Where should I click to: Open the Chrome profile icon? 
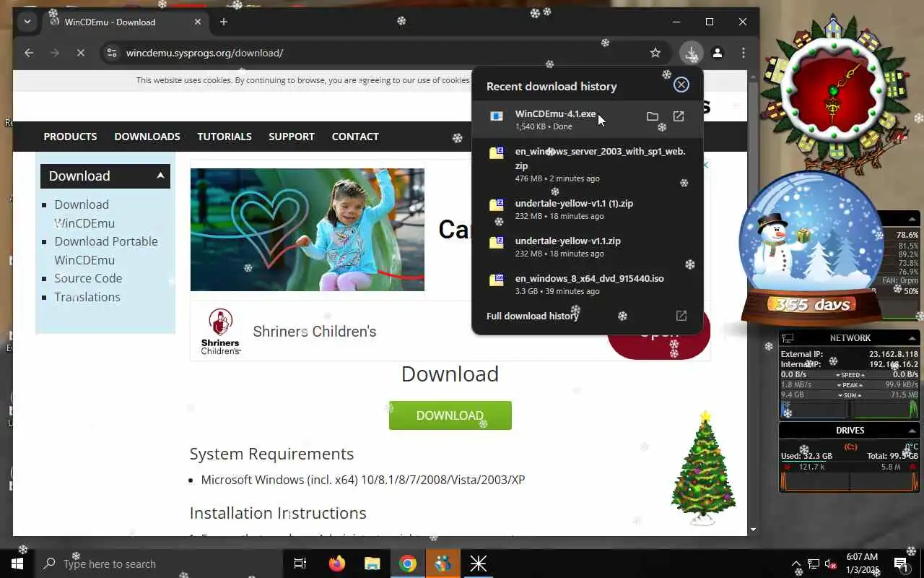coord(718,53)
